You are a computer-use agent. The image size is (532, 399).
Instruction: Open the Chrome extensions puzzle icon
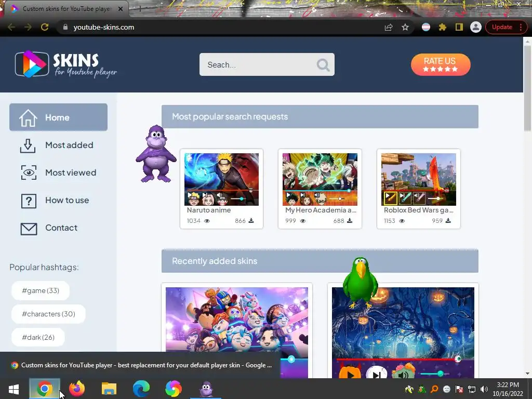point(443,27)
